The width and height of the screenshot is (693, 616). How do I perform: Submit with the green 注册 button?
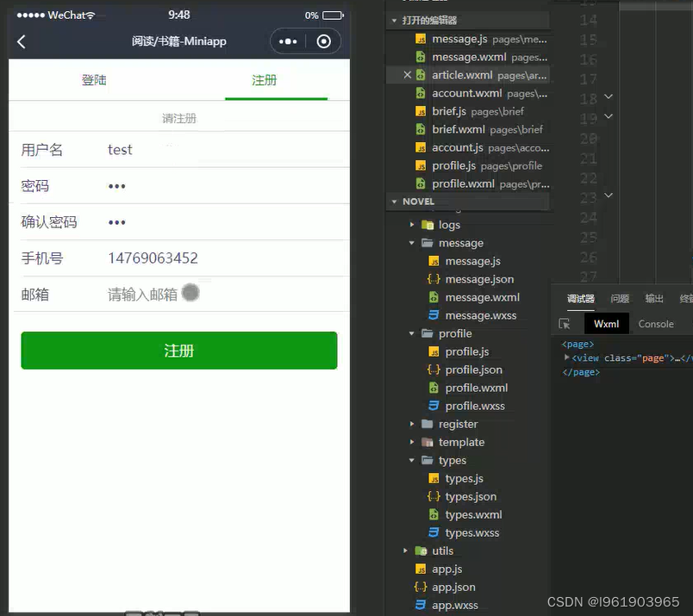179,351
